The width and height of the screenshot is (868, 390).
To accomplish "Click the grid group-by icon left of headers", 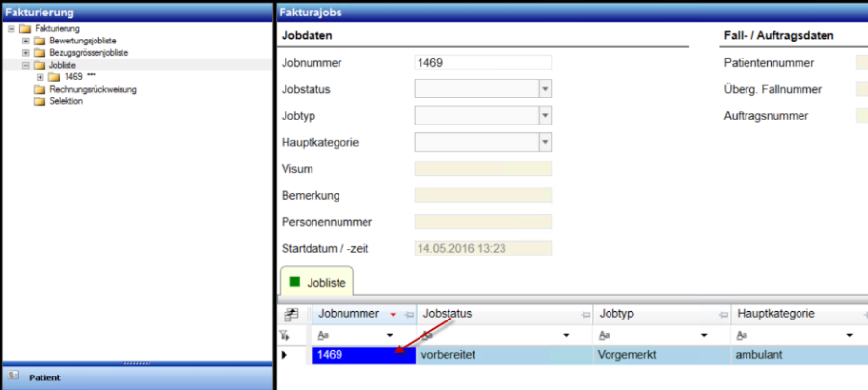I will (x=291, y=315).
